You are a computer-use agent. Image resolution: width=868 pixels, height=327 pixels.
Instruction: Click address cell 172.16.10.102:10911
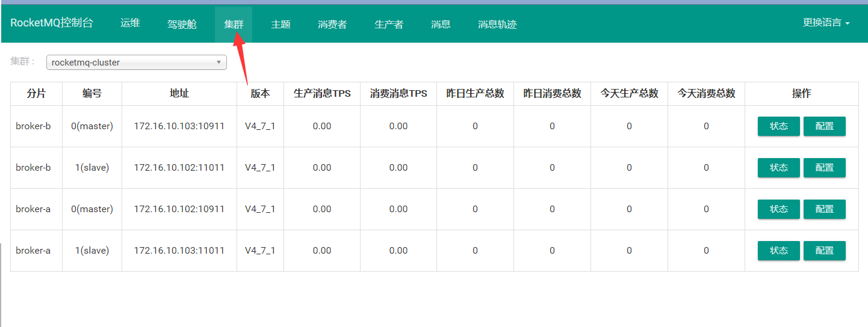click(179, 209)
